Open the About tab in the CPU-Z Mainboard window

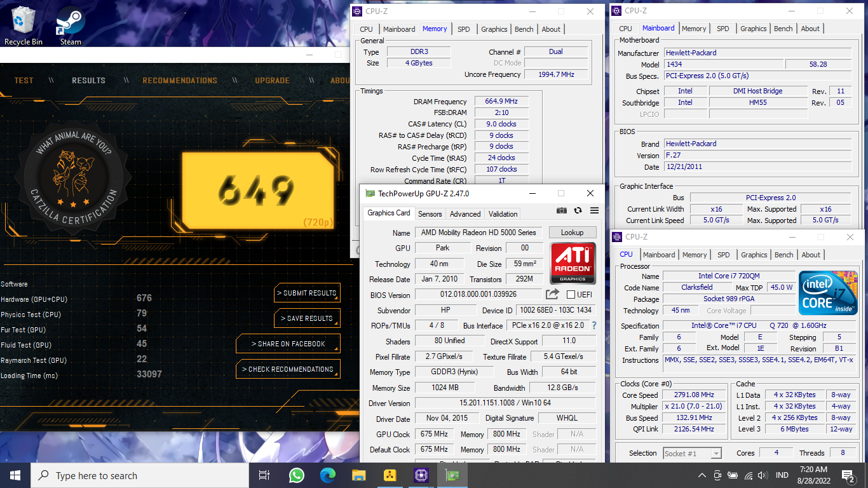click(x=810, y=29)
